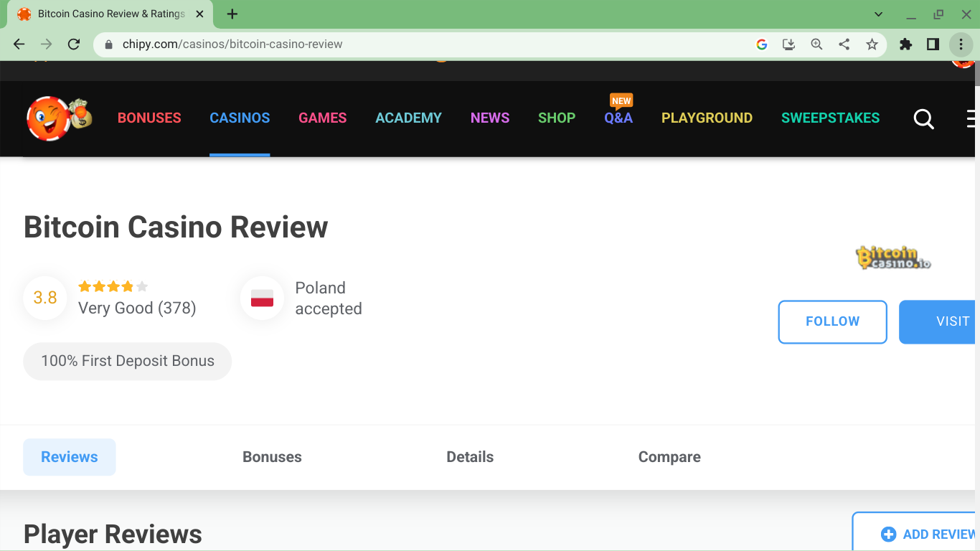Select the Reviews tab
The height and width of the screenshot is (551, 980).
click(x=70, y=457)
